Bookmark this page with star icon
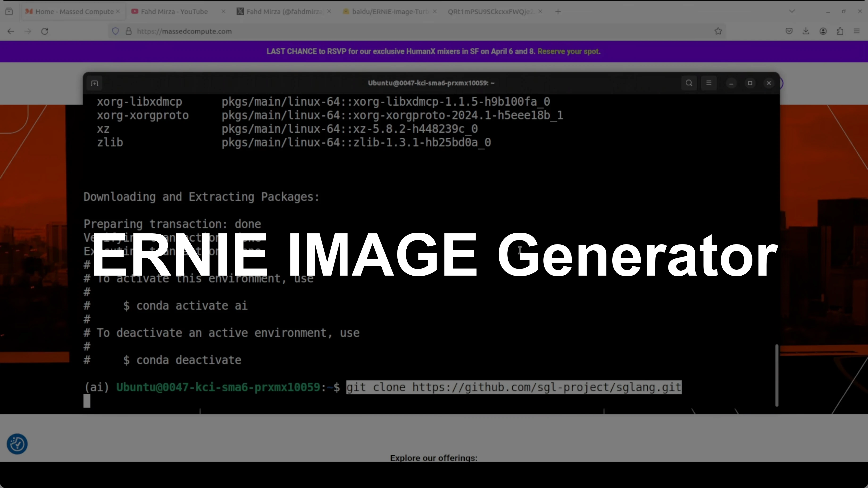 pos(718,31)
